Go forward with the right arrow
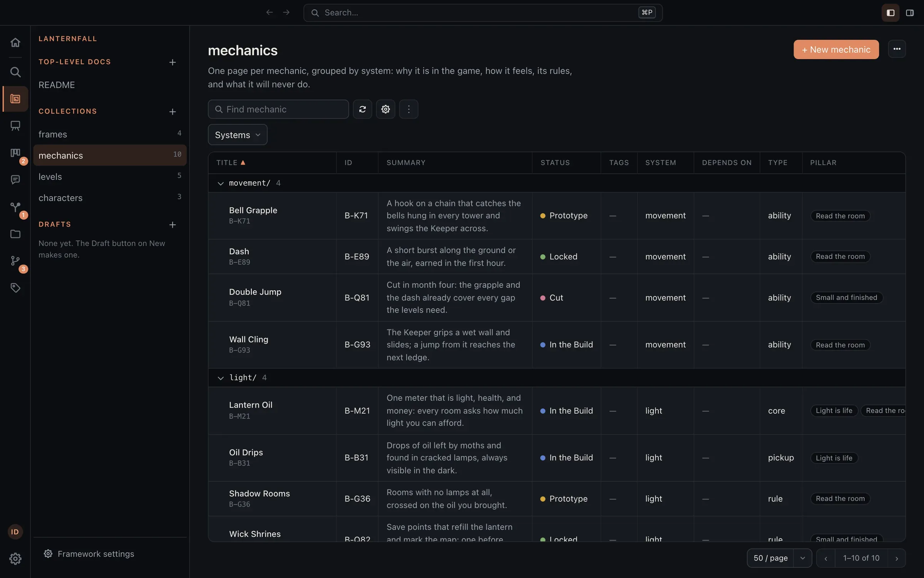The width and height of the screenshot is (924, 578). [x=286, y=13]
